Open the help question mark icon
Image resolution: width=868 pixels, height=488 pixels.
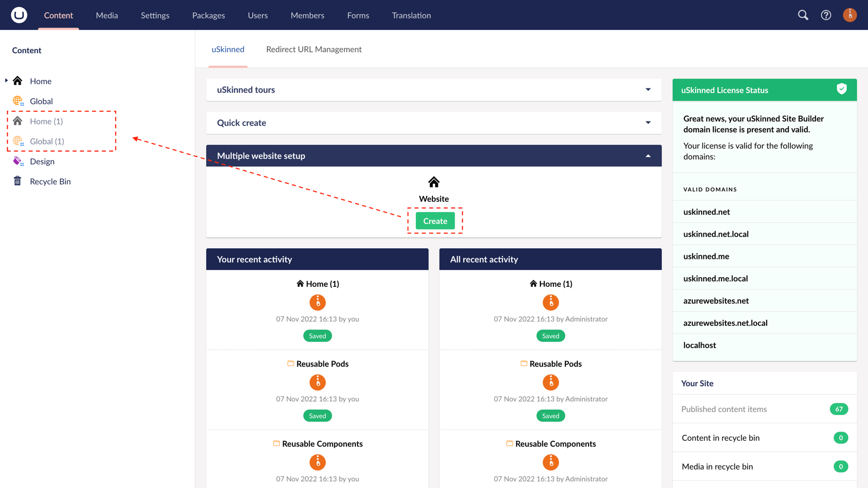click(x=826, y=15)
